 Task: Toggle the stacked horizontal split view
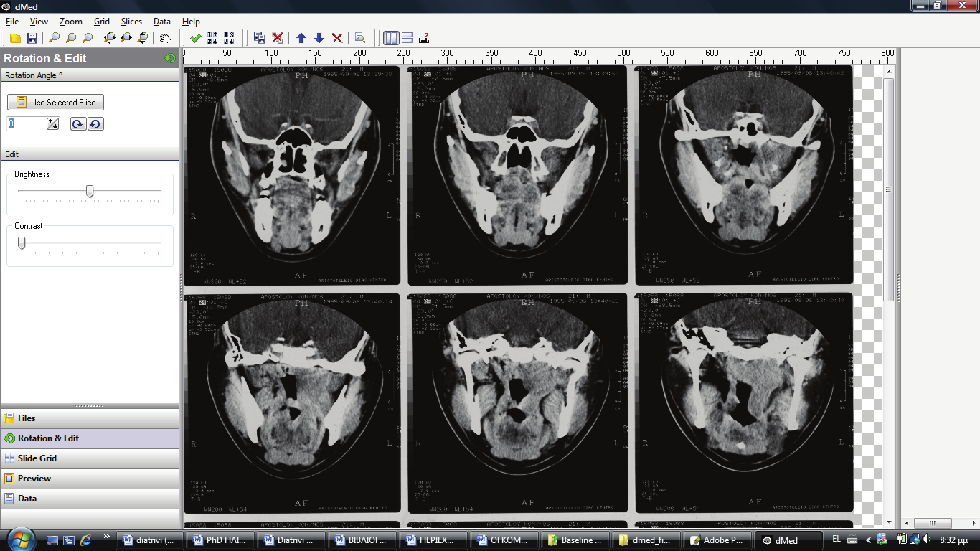(407, 38)
